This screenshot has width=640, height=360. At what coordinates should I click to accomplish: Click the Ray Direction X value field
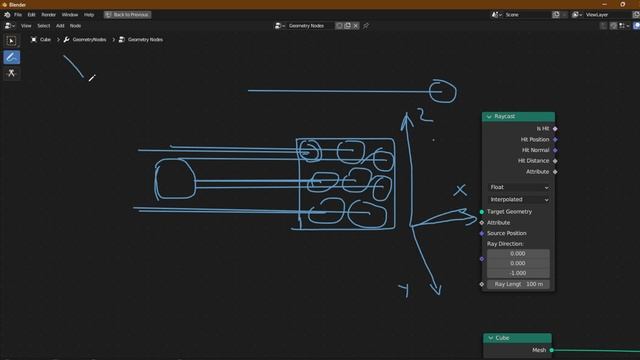518,253
